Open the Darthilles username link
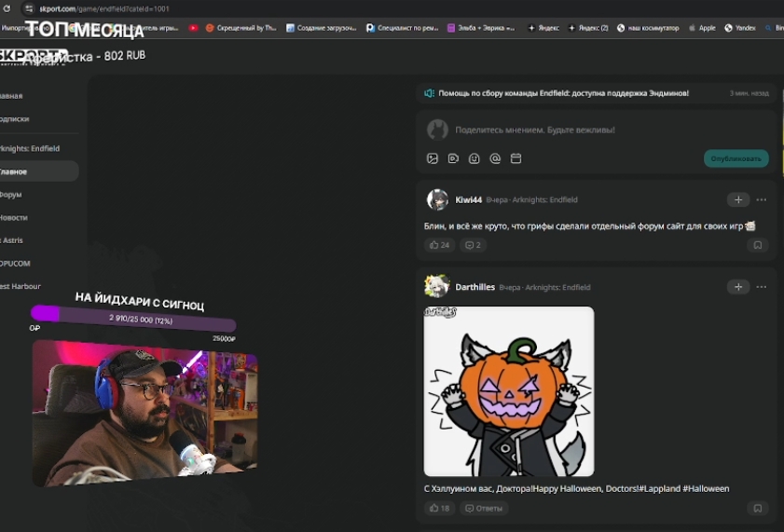 [475, 287]
